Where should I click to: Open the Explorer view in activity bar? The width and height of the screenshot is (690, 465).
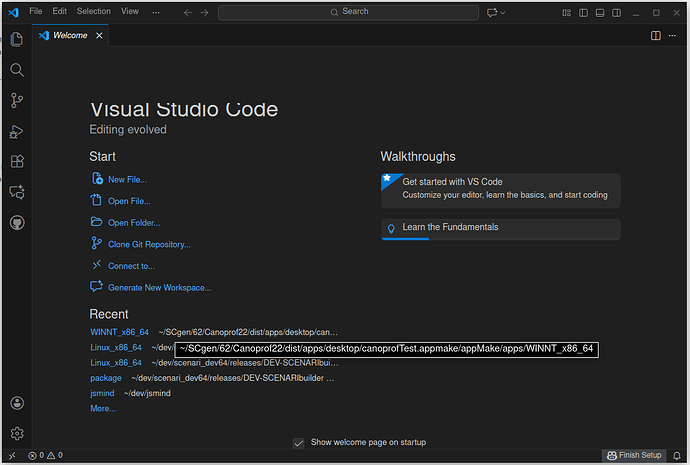(17, 40)
